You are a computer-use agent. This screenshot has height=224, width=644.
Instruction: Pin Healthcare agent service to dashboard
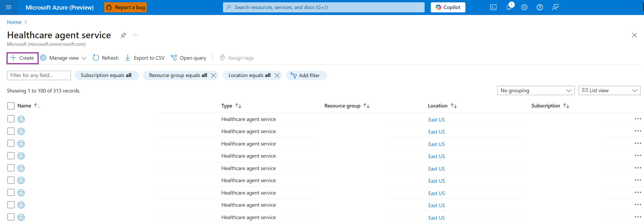coord(123,35)
